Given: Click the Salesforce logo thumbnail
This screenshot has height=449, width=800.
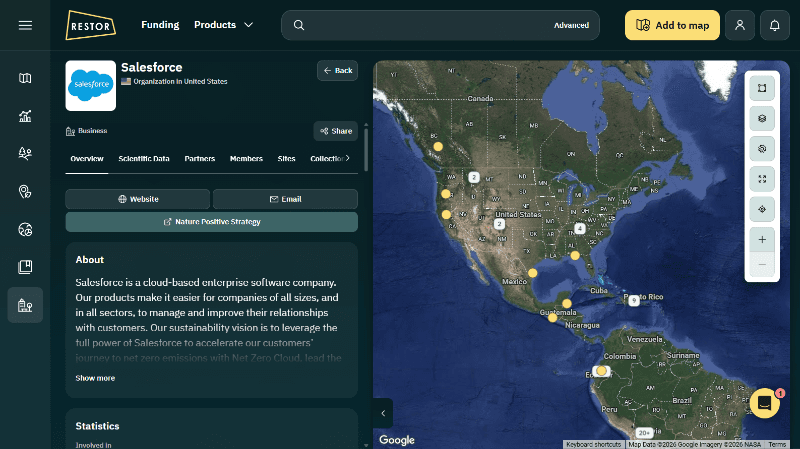Looking at the screenshot, I should pyautogui.click(x=91, y=86).
